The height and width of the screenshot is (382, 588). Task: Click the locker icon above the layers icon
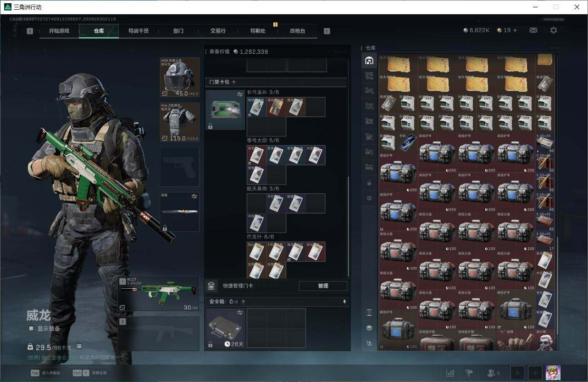pos(369,313)
